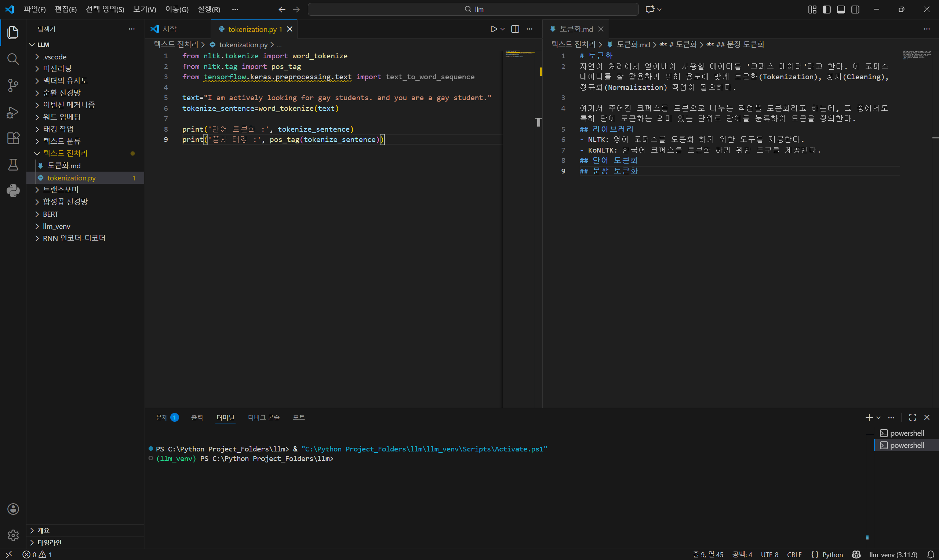This screenshot has height=560, width=939.
Task: Open the Source Control view
Action: (x=13, y=85)
